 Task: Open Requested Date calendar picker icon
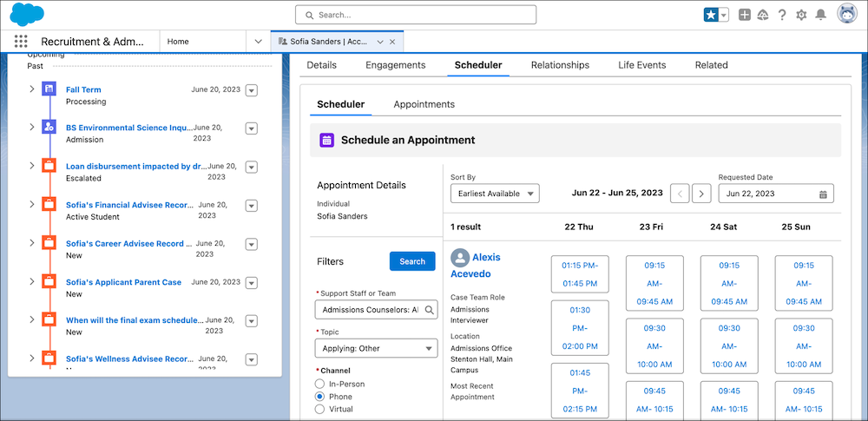[x=823, y=194]
